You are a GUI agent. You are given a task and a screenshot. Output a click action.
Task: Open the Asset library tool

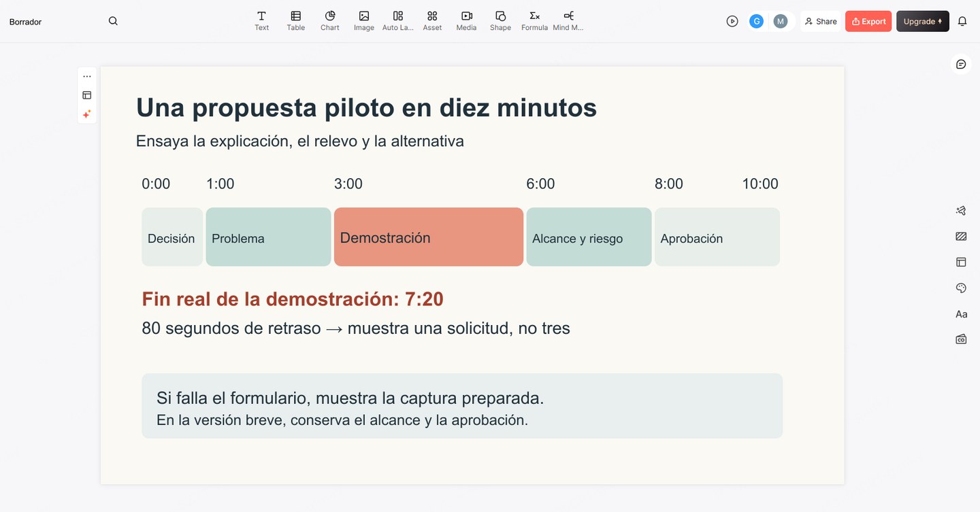(432, 21)
